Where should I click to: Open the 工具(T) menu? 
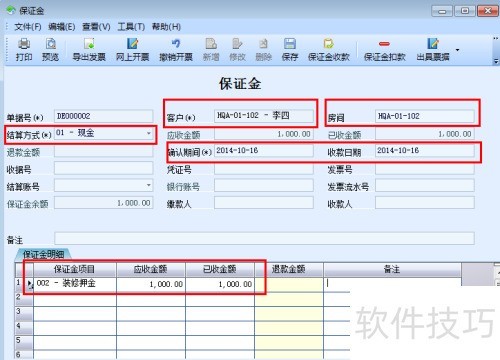[131, 27]
